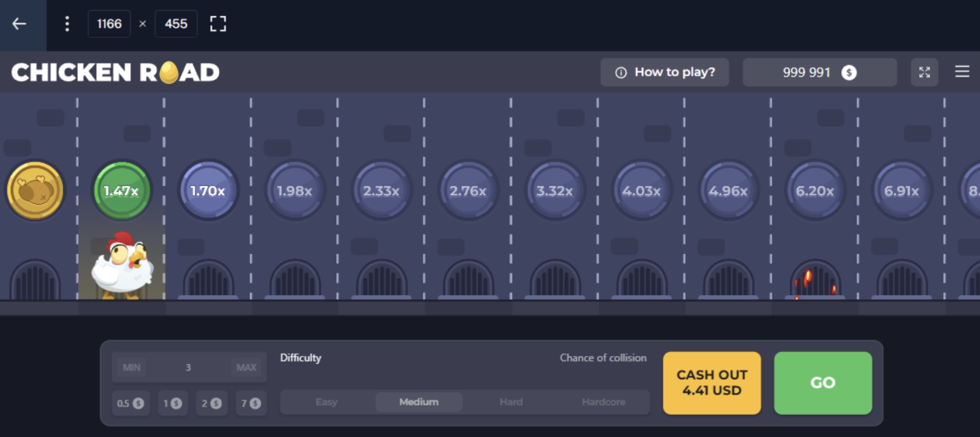The width and height of the screenshot is (980, 437).
Task: Select Medium difficulty
Action: pyautogui.click(x=419, y=402)
